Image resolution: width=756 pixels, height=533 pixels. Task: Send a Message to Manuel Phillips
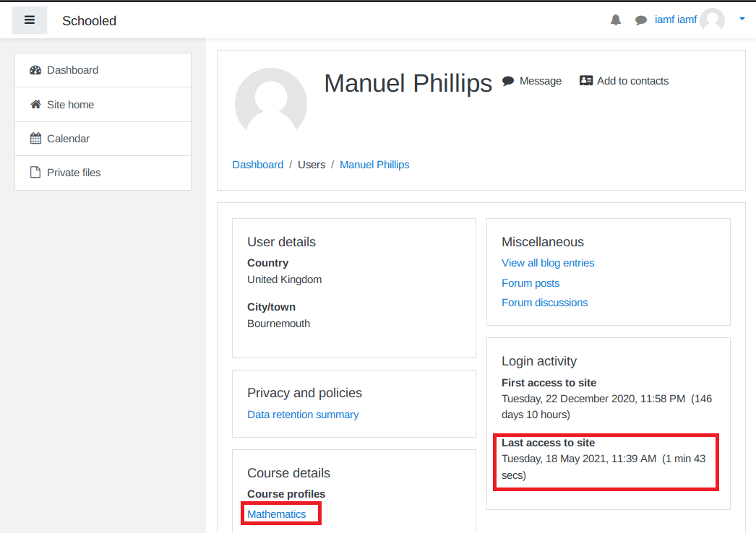[532, 81]
